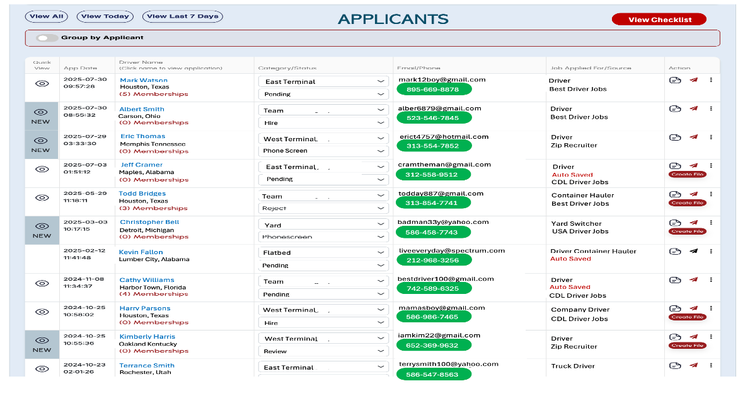The width and height of the screenshot is (750, 410).
Task: Click email badman33y@yahoo.com
Action: click(443, 222)
